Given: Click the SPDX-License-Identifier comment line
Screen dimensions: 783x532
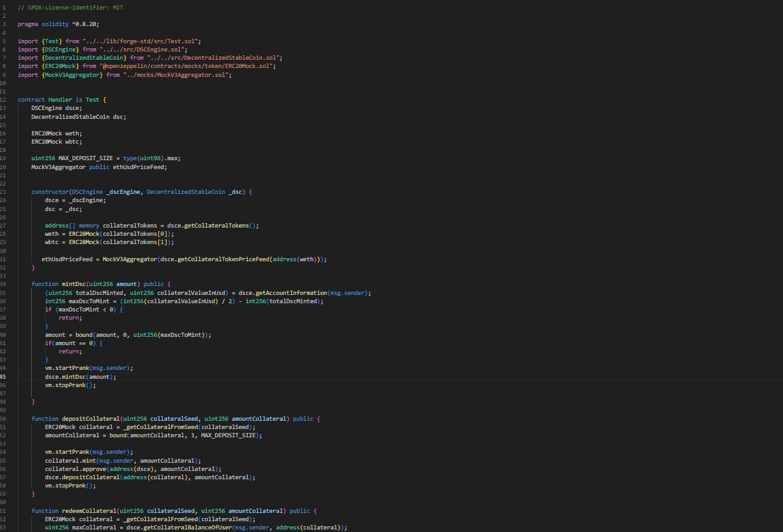Looking at the screenshot, I should pyautogui.click(x=71, y=6).
